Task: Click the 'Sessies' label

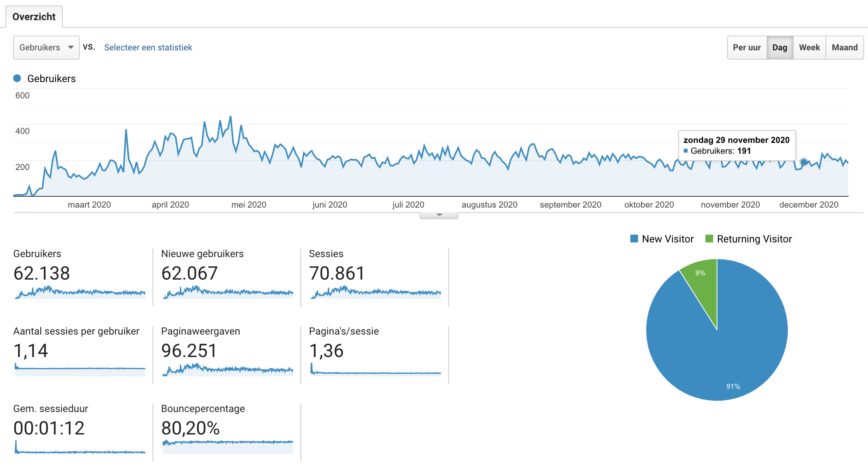Action: pyautogui.click(x=326, y=254)
